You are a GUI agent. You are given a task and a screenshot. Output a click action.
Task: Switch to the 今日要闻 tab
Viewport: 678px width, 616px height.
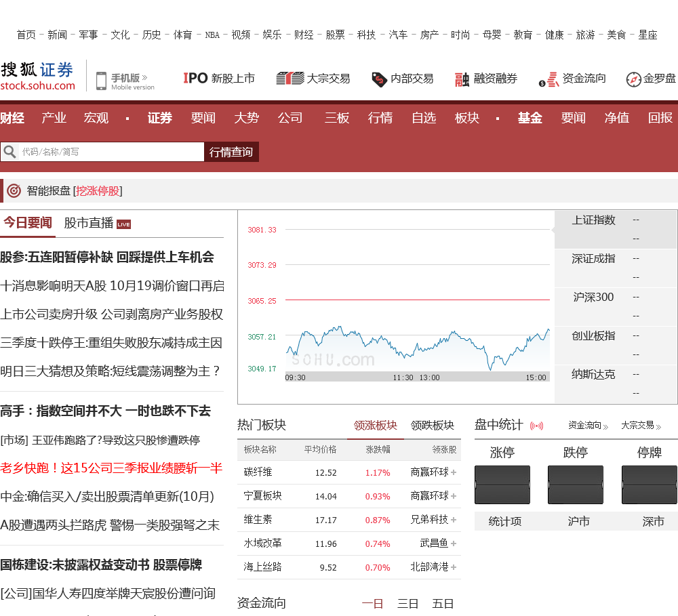point(28,223)
